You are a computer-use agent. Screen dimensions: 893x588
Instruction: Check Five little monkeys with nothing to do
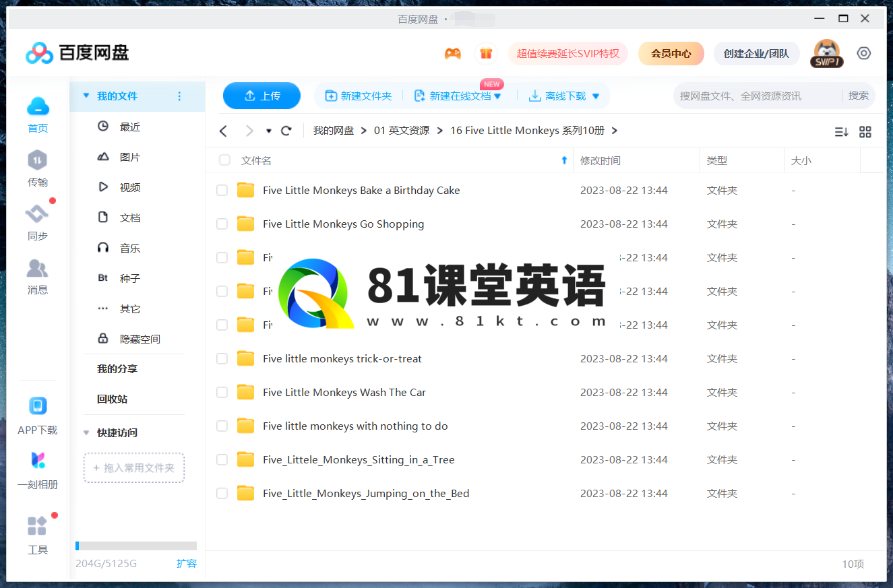[222, 426]
